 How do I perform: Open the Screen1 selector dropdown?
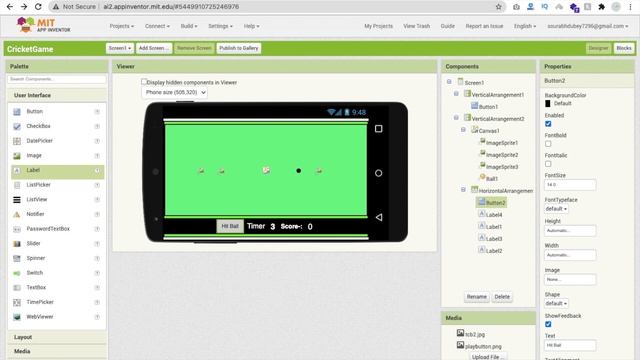coord(120,48)
